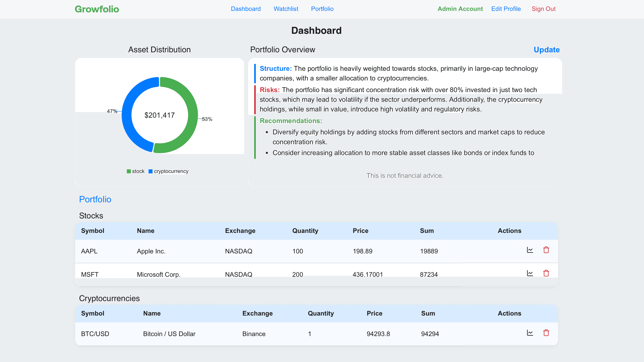Go to Dashboard in top navigation
This screenshot has height=362, width=644.
pyautogui.click(x=246, y=9)
